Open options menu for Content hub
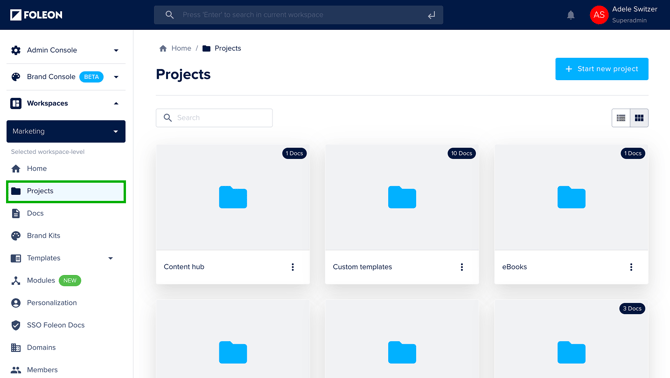The width and height of the screenshot is (670, 378). [x=293, y=267]
